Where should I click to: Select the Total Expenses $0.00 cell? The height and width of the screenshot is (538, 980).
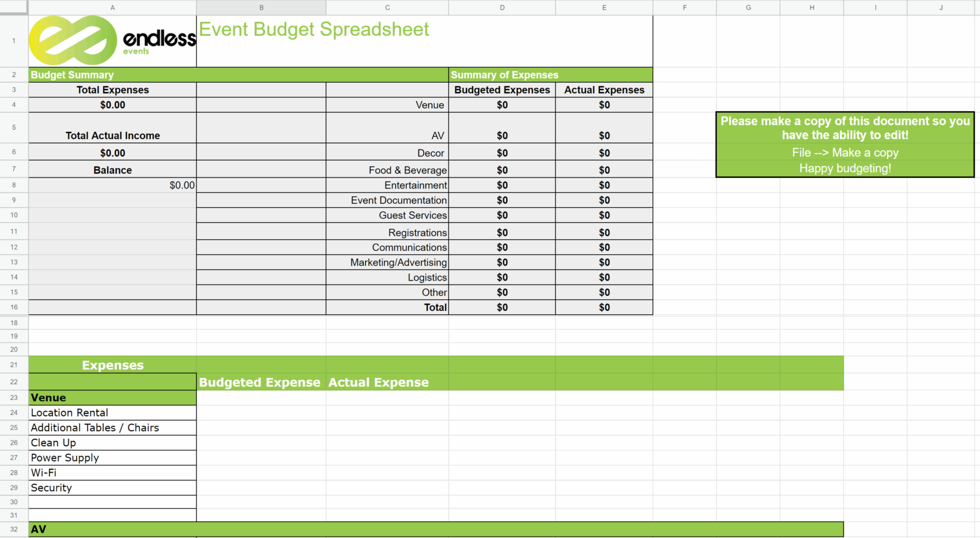(113, 105)
